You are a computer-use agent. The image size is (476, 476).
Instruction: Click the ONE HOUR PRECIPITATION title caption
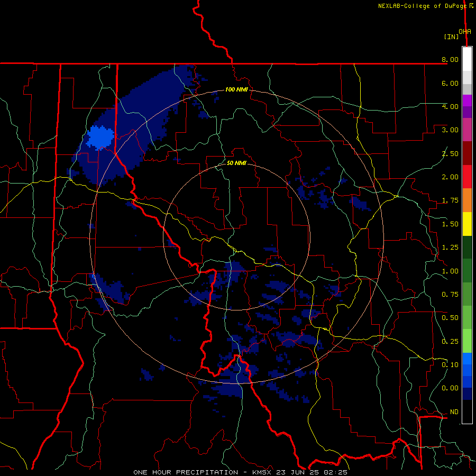[x=240, y=472]
